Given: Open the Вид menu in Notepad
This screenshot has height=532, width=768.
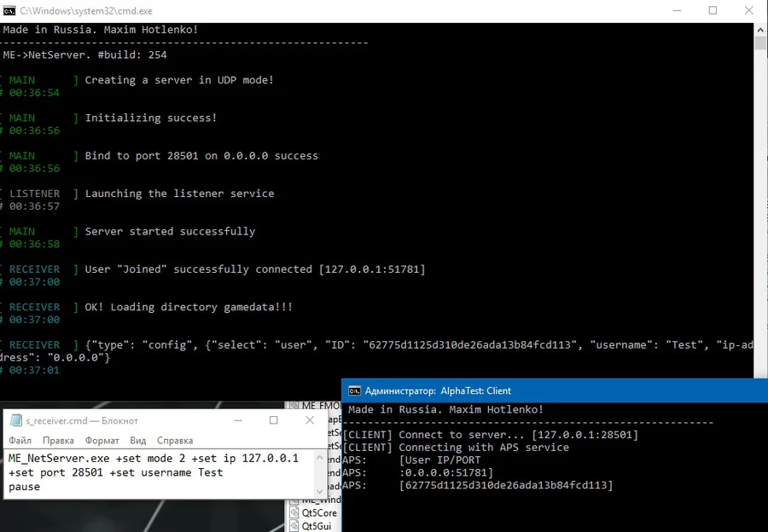Looking at the screenshot, I should coord(138,441).
